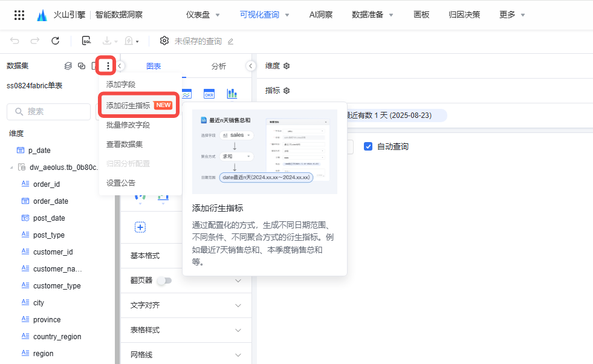Collapse the dataset panel with the arrow
The image size is (593, 364).
[120, 66]
